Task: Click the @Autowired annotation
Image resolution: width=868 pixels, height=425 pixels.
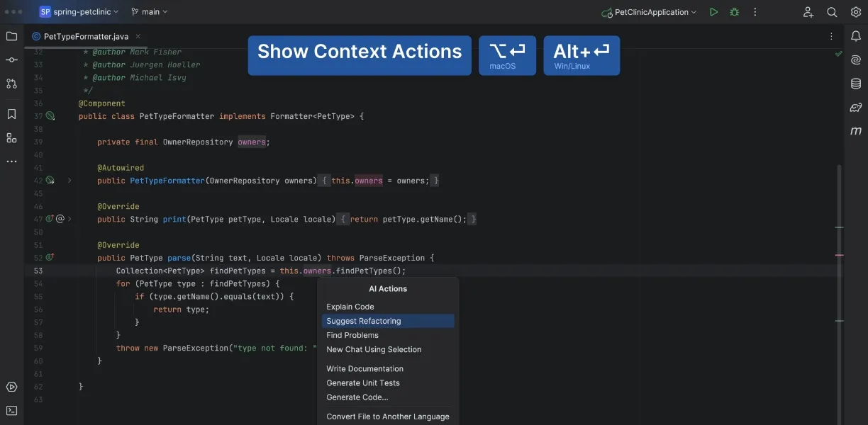Action: (121, 168)
